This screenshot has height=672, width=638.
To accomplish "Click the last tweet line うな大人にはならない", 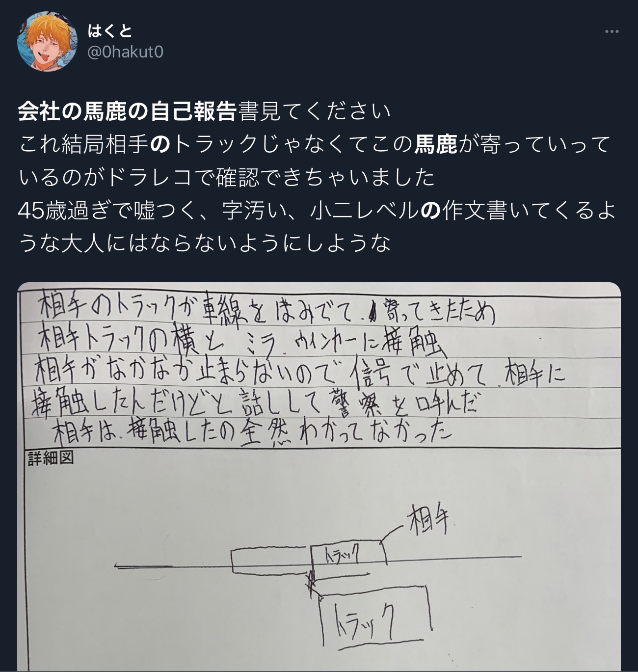I will [x=204, y=243].
